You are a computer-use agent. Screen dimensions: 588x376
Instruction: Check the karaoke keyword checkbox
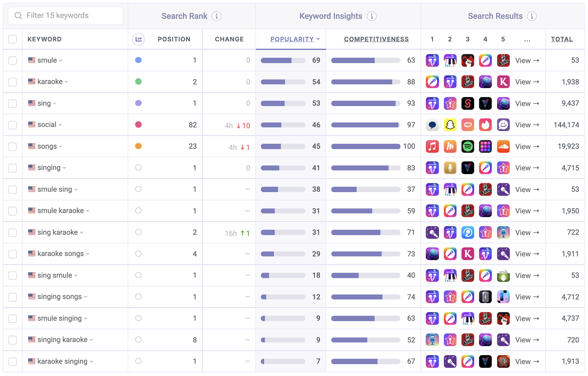tap(13, 82)
